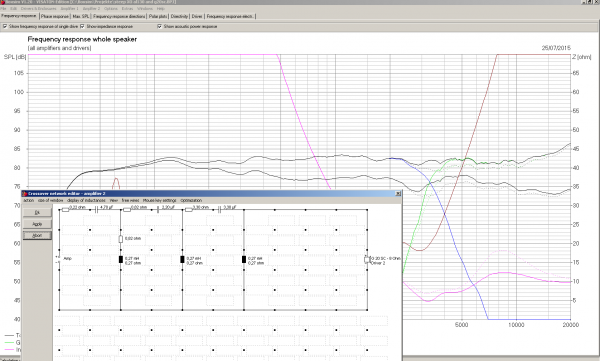Open the Mouse key settings menu
The width and height of the screenshot is (600, 361).
click(x=160, y=200)
